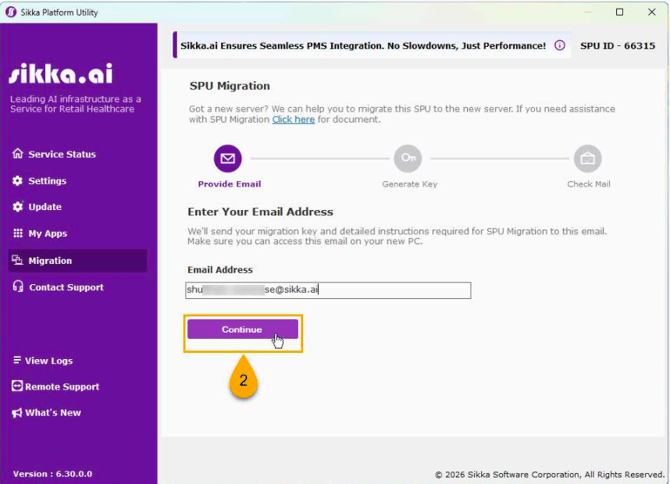The image size is (670, 484).
Task: Click the Contact Support headset icon
Action: point(17,287)
